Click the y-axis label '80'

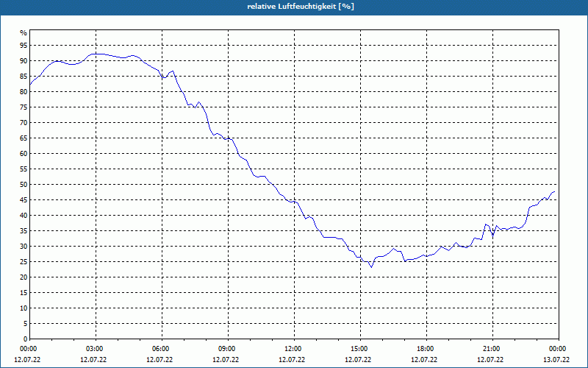click(24, 91)
